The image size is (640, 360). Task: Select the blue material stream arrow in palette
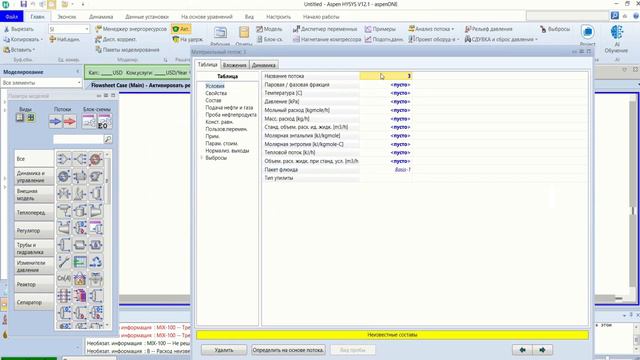[55, 121]
